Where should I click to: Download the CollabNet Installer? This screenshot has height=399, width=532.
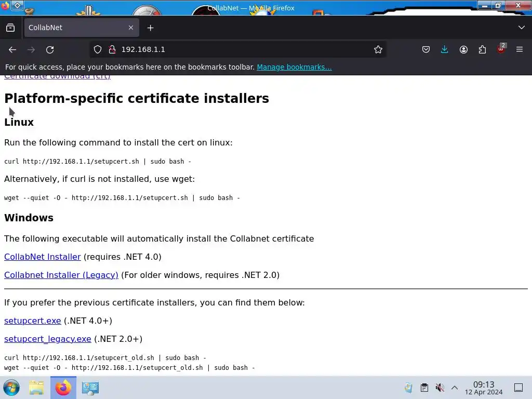point(43,257)
